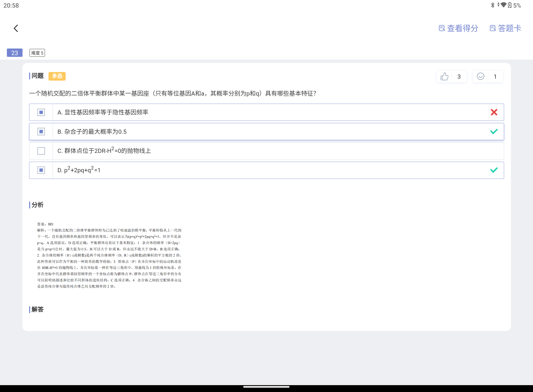The width and height of the screenshot is (533, 392).
Task: Click the 问题 section heading
Action: 37,76
